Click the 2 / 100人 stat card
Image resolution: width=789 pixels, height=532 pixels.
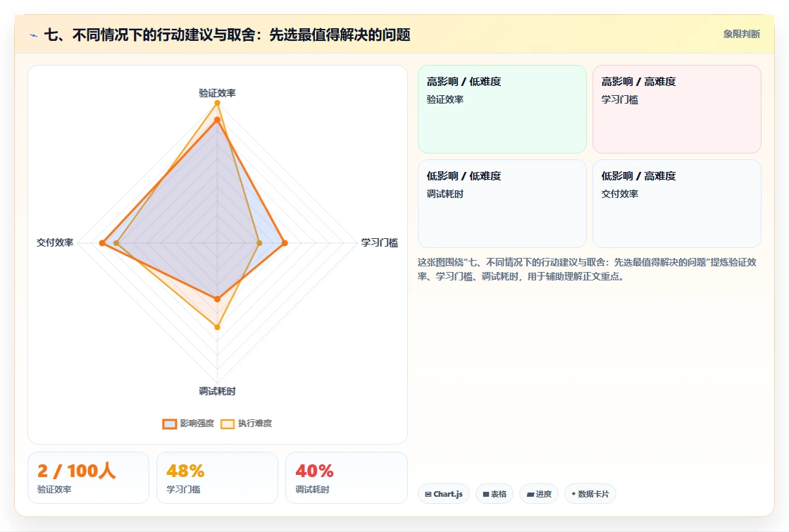pyautogui.click(x=88, y=478)
